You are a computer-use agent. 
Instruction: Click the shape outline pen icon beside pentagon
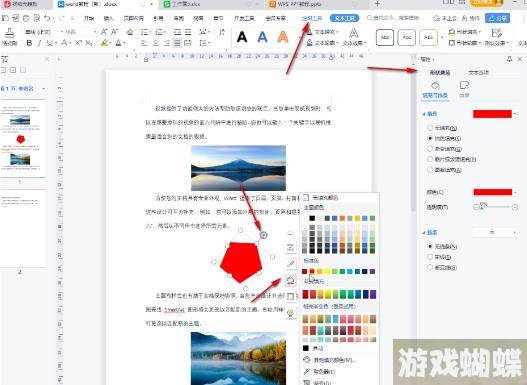(x=291, y=264)
